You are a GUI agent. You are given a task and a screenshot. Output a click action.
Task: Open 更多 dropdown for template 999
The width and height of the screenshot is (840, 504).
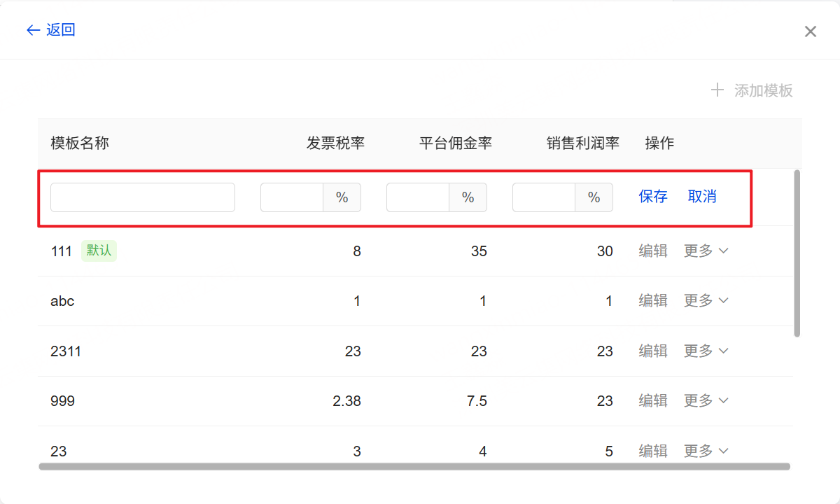coord(706,401)
